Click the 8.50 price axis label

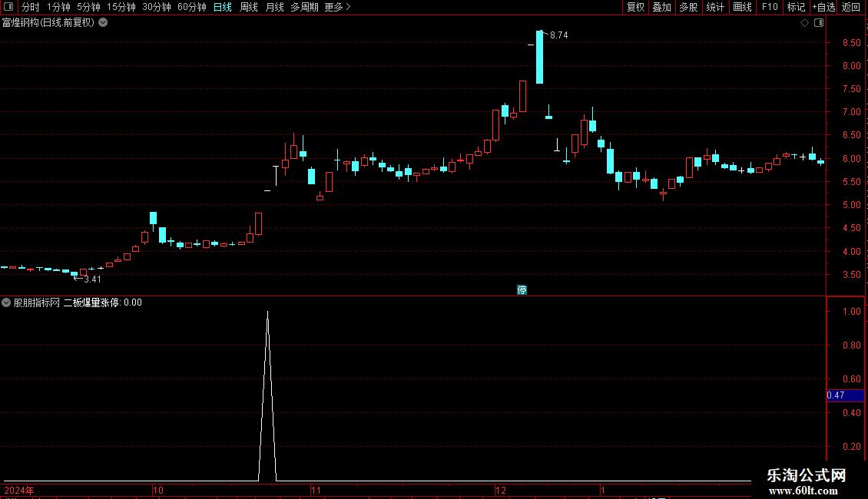[851, 42]
